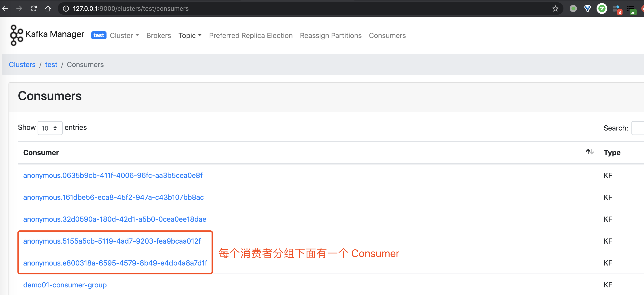This screenshot has height=295, width=644.
Task: Go back with the browser back arrow
Action: point(5,8)
